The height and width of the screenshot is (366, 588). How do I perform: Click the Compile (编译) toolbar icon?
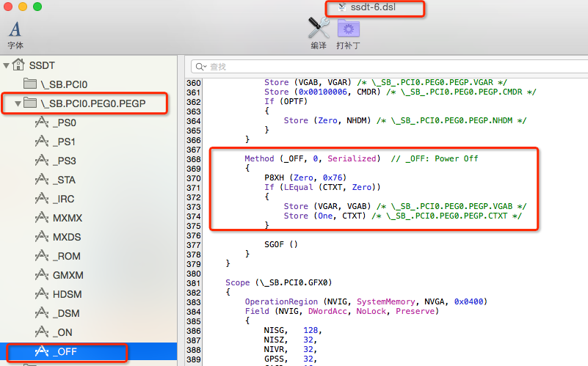pos(318,28)
